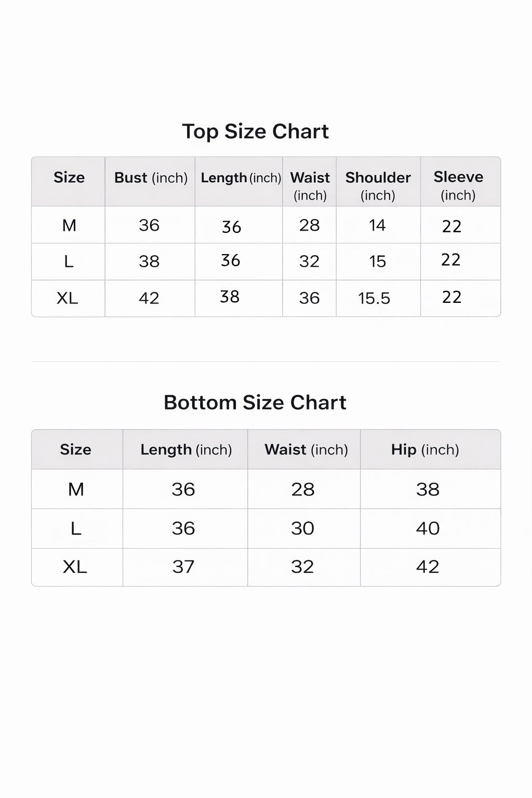Select the XL row in top chart

point(266,298)
